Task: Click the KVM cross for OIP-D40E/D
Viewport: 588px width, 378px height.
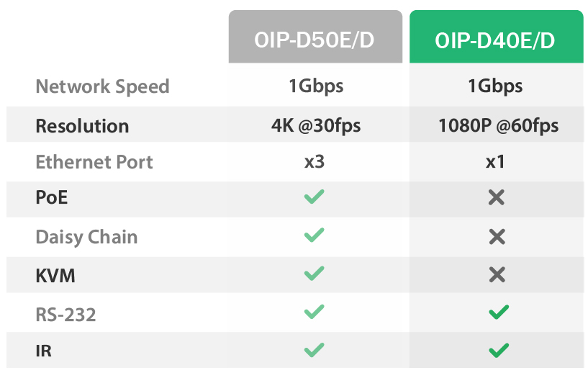Action: click(x=496, y=274)
